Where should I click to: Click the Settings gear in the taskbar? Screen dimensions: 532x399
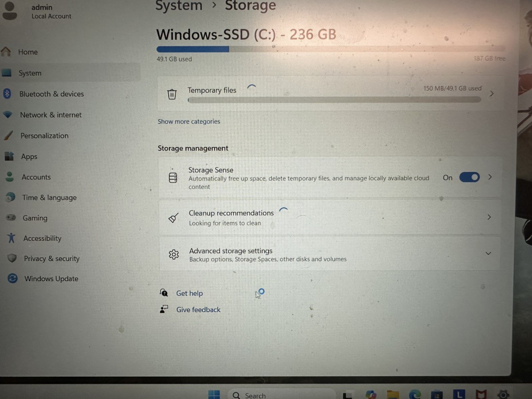click(503, 394)
